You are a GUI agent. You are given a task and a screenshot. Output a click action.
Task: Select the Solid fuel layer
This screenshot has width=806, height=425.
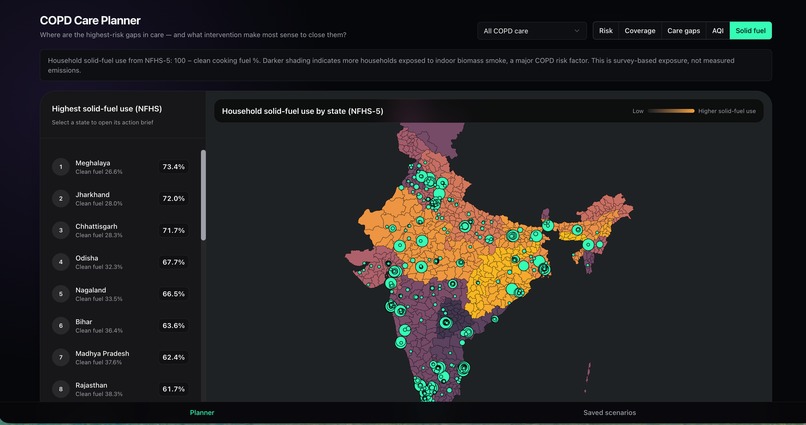coord(750,31)
